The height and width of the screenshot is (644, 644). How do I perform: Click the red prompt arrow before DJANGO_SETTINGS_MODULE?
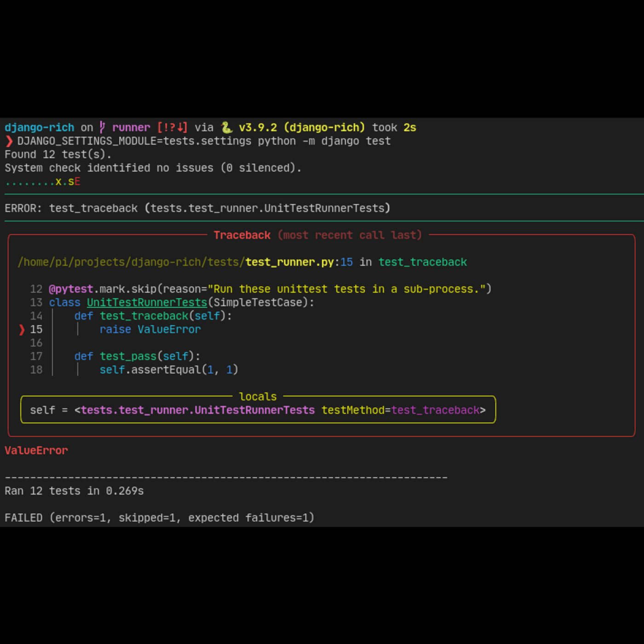tap(9, 141)
